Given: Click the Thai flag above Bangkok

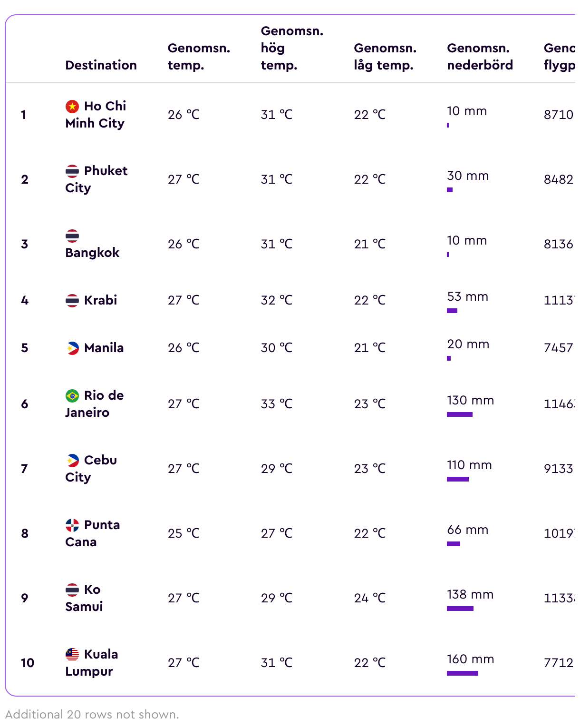Looking at the screenshot, I should point(72,236).
